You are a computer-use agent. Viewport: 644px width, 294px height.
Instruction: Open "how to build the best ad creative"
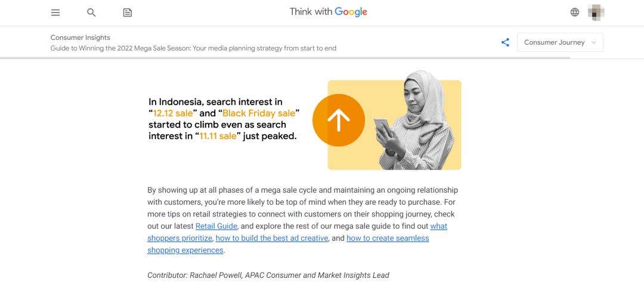[272, 239]
